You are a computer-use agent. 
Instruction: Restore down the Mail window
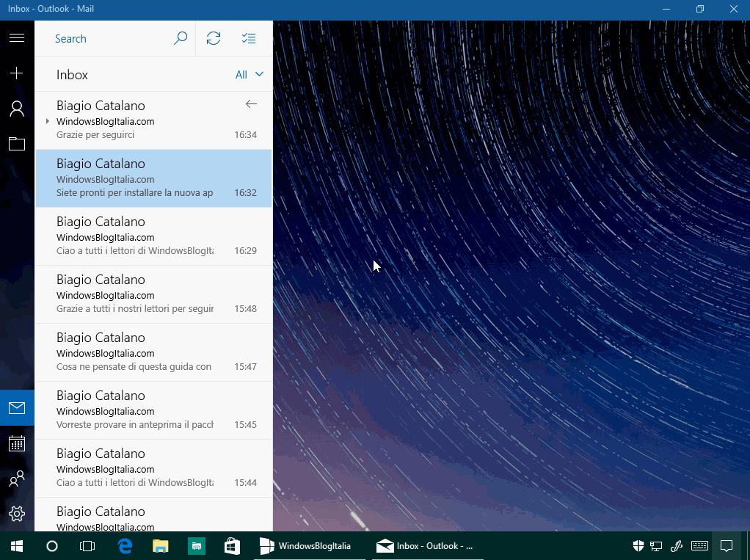(700, 9)
